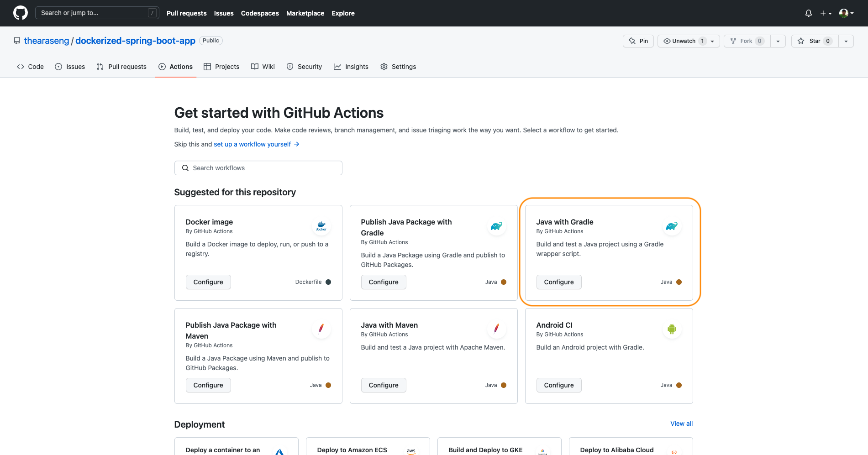
Task: Click the Deploy to Amazon ECS title
Action: pos(352,450)
